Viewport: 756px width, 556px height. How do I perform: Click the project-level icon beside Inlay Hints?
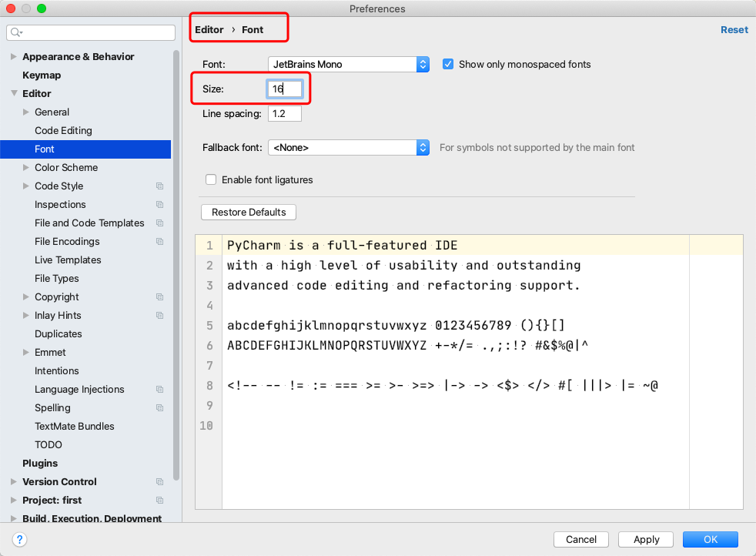(159, 316)
